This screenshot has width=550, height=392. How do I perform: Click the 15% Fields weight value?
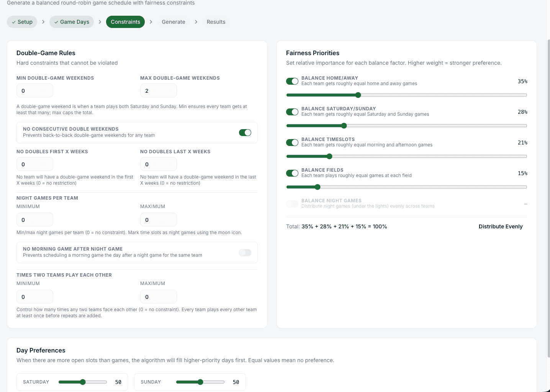pos(522,173)
